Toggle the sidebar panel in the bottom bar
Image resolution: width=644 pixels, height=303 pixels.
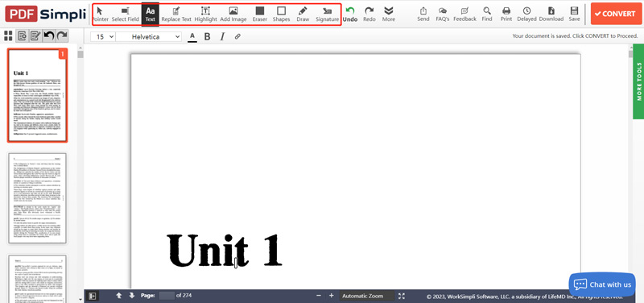click(93, 296)
